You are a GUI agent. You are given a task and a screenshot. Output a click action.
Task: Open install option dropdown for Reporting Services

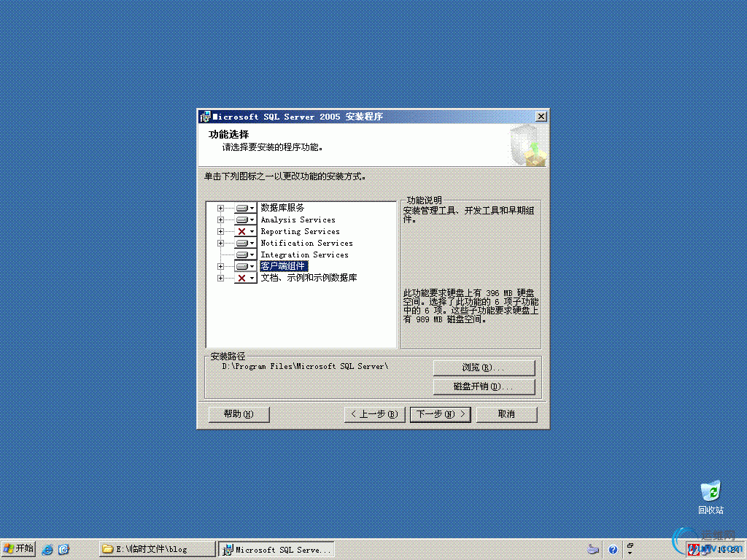click(245, 231)
